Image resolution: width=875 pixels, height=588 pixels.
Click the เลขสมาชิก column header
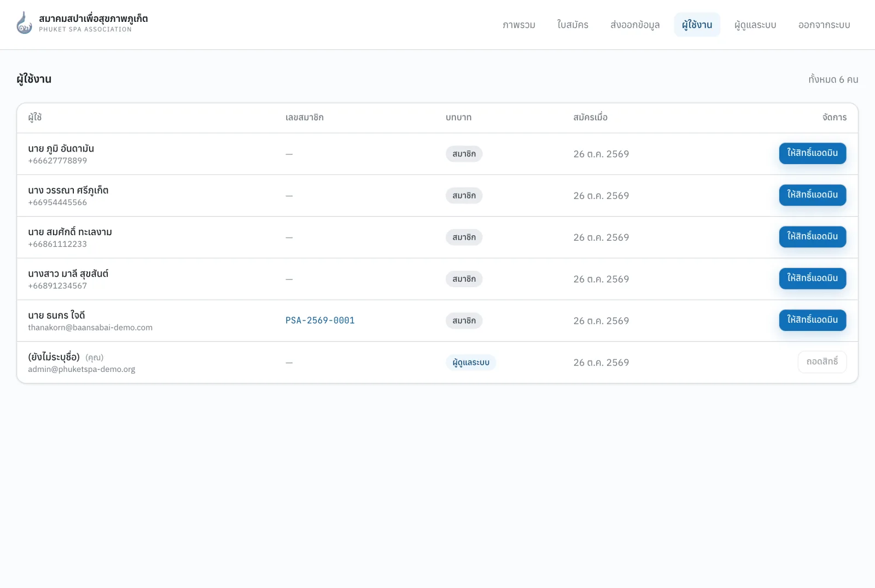pyautogui.click(x=305, y=117)
